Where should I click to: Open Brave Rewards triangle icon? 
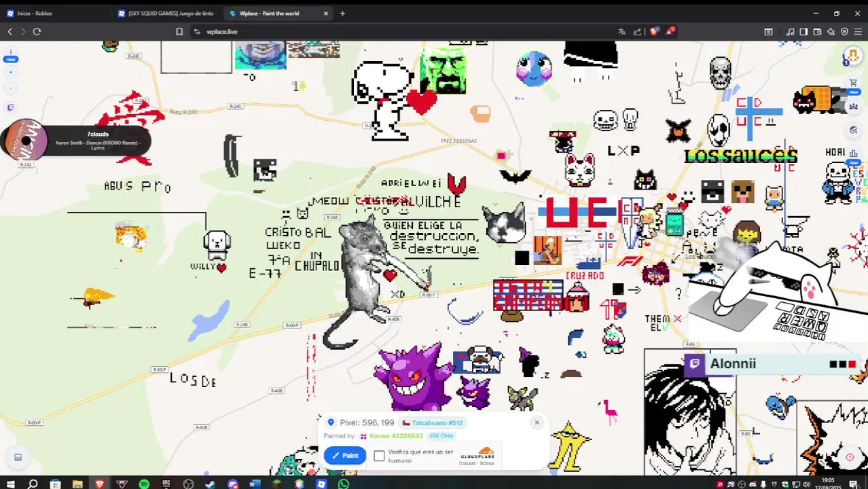click(670, 31)
